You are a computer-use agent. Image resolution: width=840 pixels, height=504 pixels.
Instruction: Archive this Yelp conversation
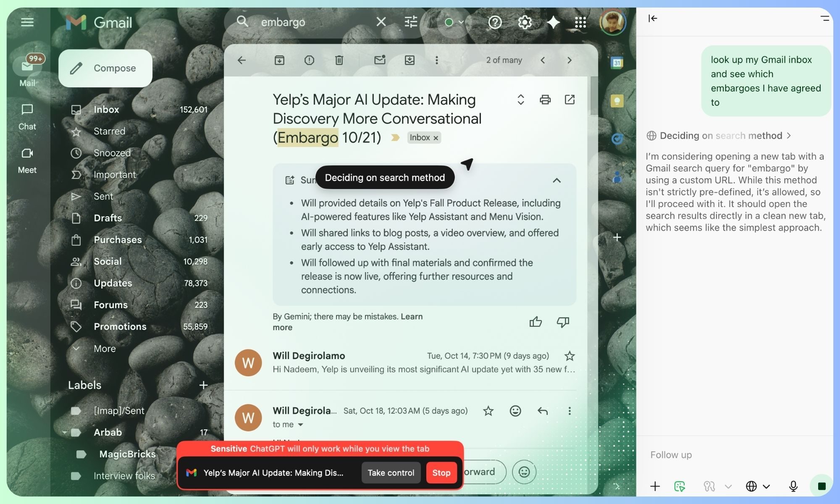pos(279,60)
